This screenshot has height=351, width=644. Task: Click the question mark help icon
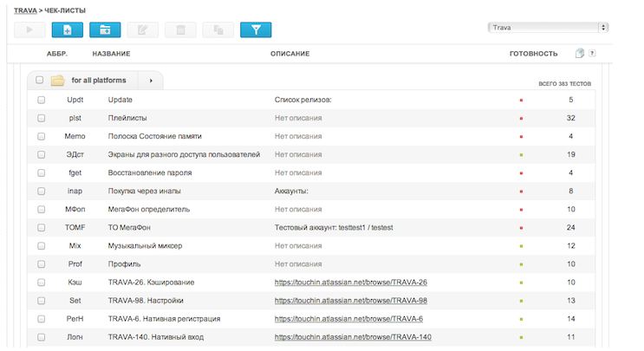point(592,54)
